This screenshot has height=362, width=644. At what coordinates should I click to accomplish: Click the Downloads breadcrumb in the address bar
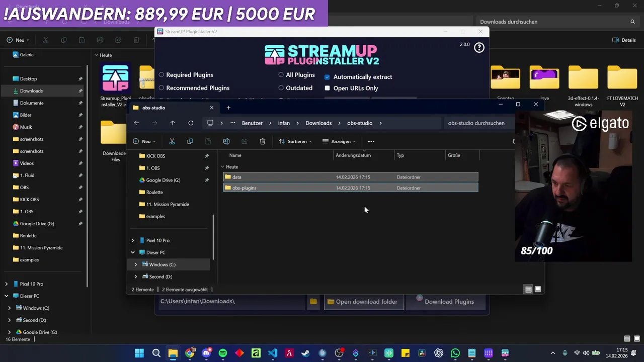tap(318, 123)
